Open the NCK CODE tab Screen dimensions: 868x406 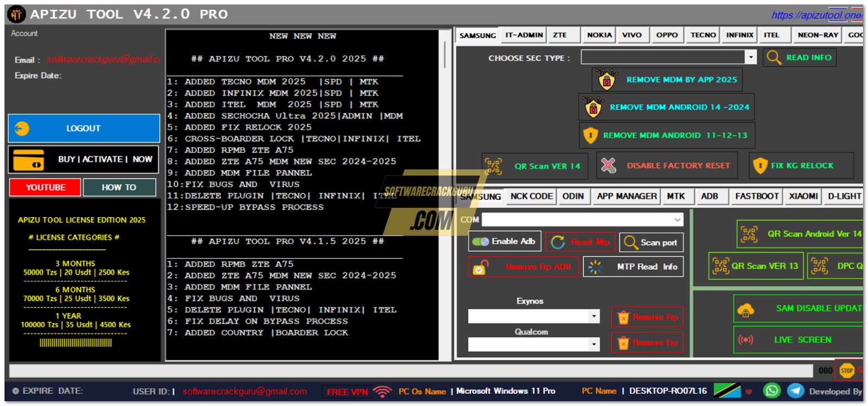[x=532, y=196]
